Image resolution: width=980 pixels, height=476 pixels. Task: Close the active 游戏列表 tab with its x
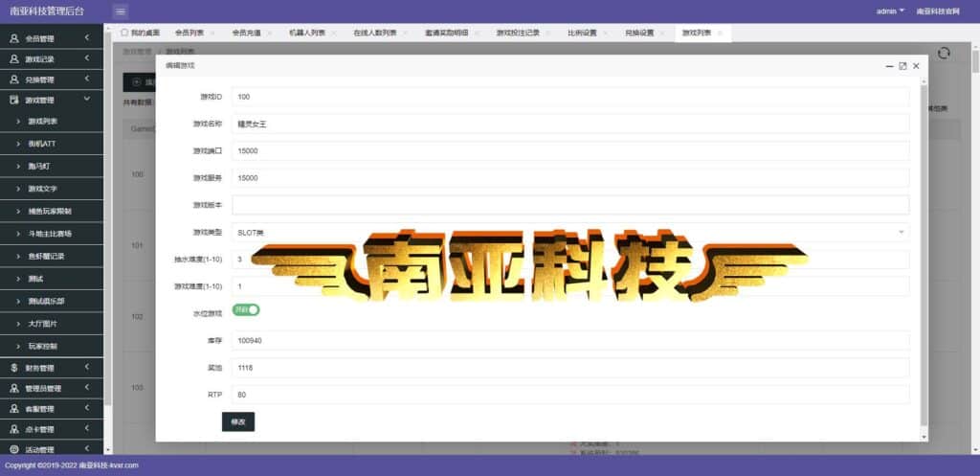720,34
